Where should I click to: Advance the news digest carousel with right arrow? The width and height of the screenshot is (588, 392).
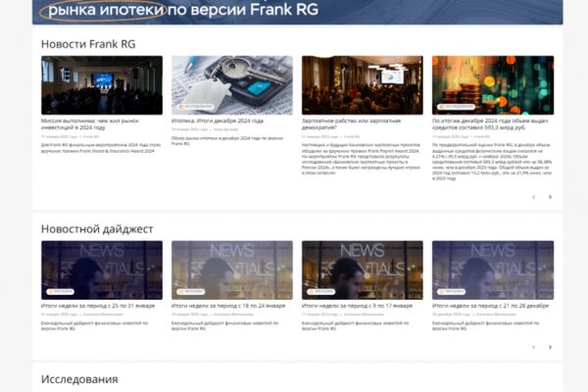coord(550,347)
